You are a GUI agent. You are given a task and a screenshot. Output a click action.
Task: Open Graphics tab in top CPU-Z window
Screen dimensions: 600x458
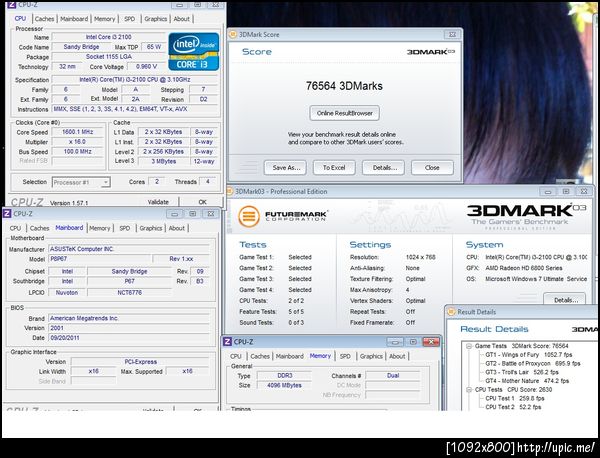156,19
